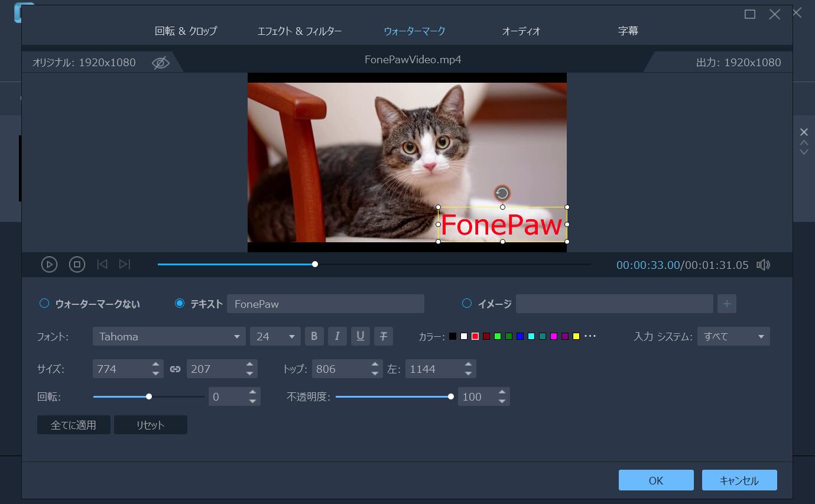Decrease width value 774

pos(155,373)
